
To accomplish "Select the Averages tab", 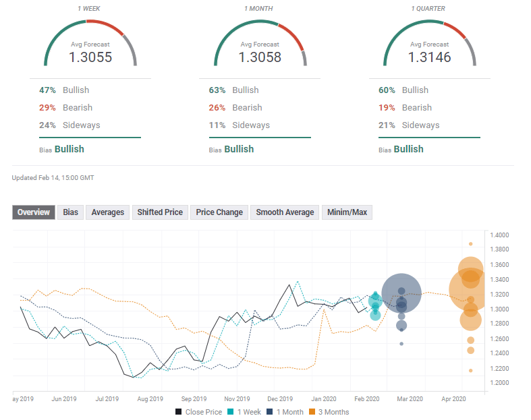I will (107, 212).
